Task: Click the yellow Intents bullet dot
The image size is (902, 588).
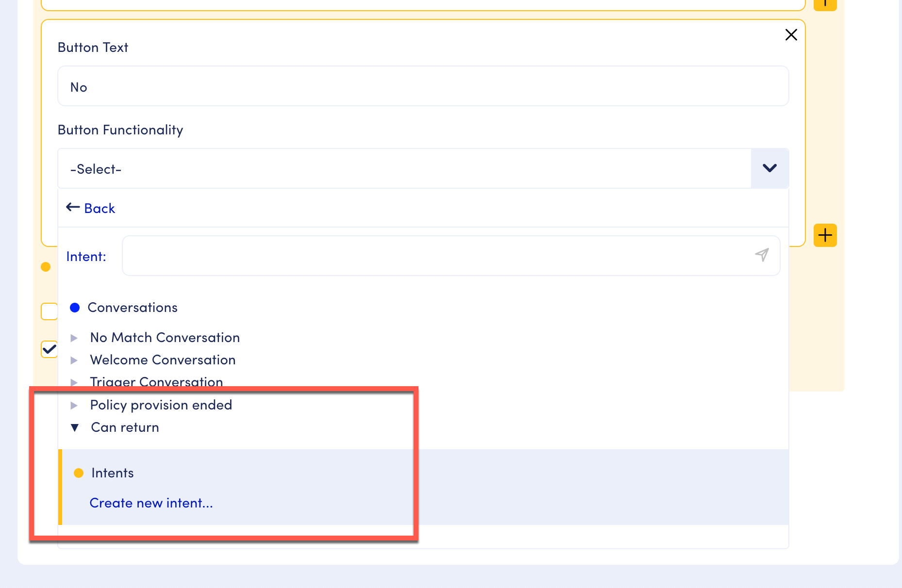Action: (x=79, y=473)
